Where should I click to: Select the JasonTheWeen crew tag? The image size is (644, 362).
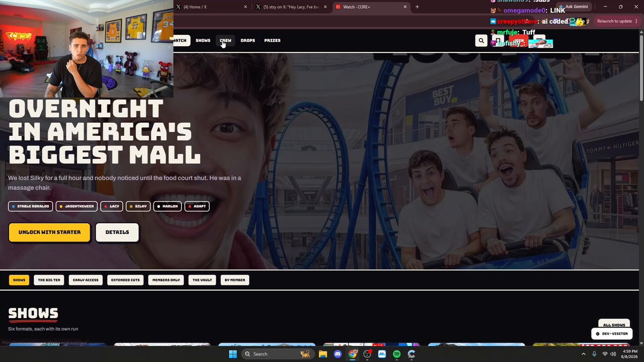point(77,206)
